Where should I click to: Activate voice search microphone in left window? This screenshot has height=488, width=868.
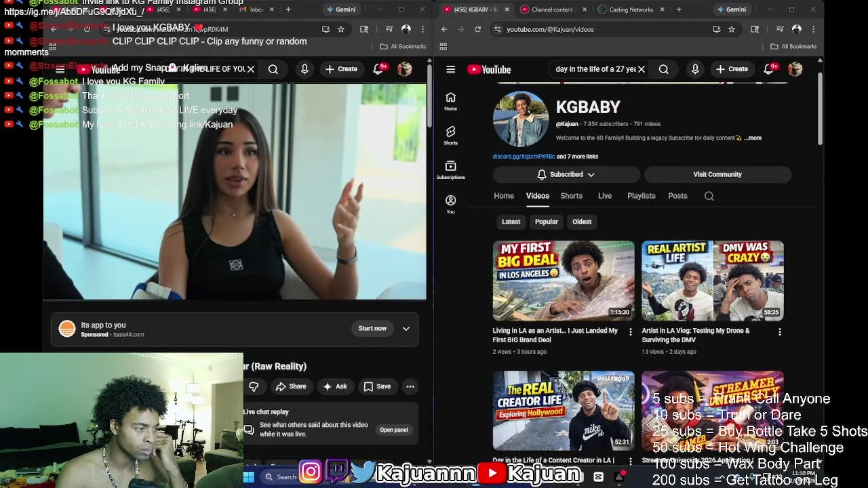click(x=304, y=69)
